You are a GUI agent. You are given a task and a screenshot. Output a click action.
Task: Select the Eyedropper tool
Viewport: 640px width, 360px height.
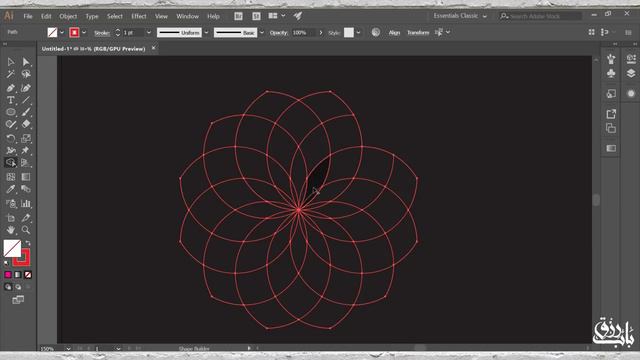11,189
